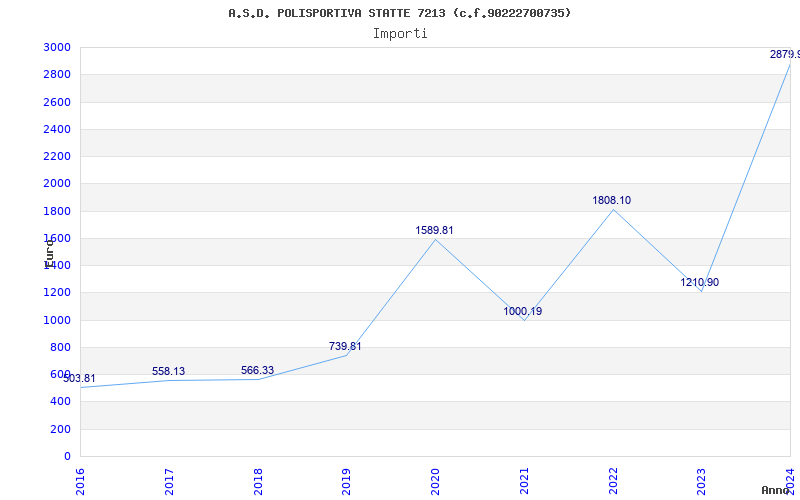Click the 2021 x-axis year label
The width and height of the screenshot is (800, 500).
point(524,482)
